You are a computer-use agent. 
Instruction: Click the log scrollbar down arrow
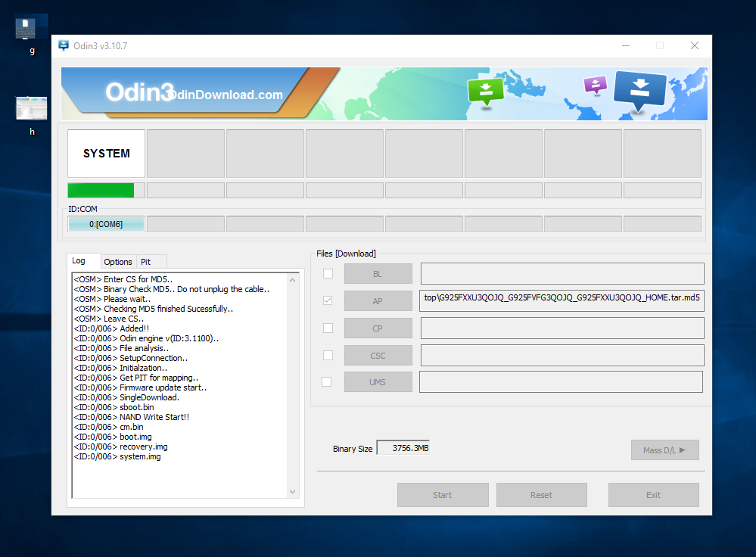coord(292,491)
